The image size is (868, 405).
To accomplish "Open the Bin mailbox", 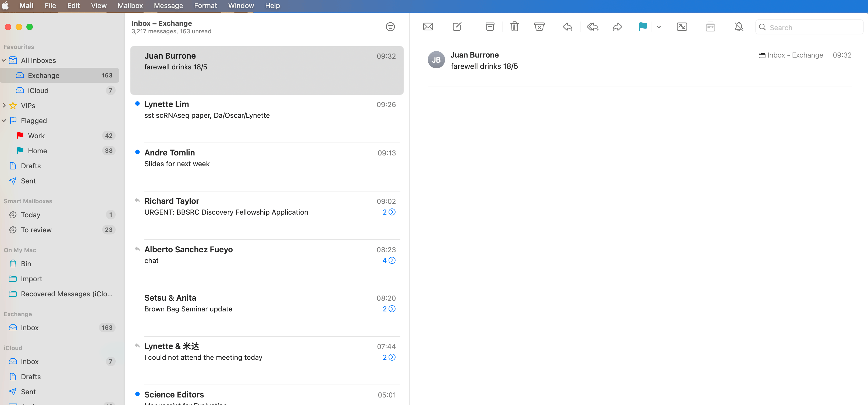I will tap(60, 264).
